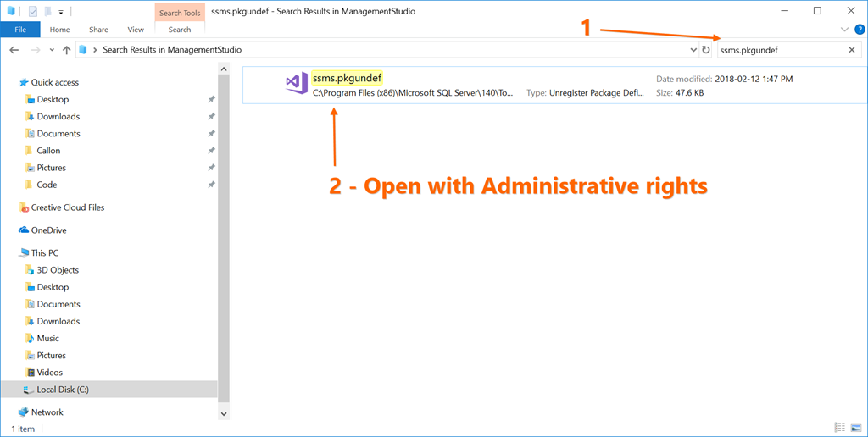
Task: Click the ssms.pkgundef search input field
Action: tap(780, 50)
